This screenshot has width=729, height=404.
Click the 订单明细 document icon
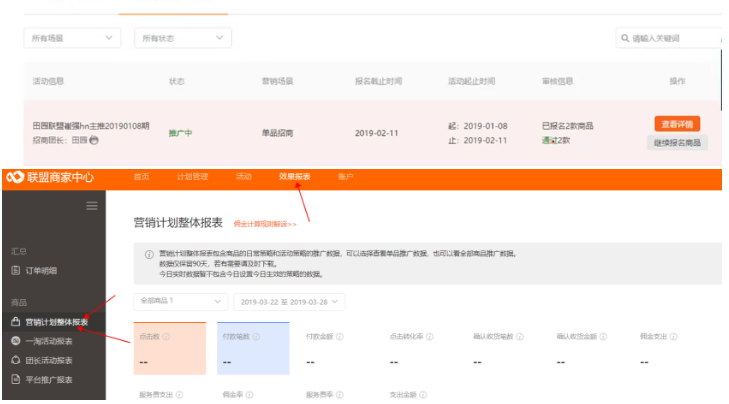click(15, 270)
